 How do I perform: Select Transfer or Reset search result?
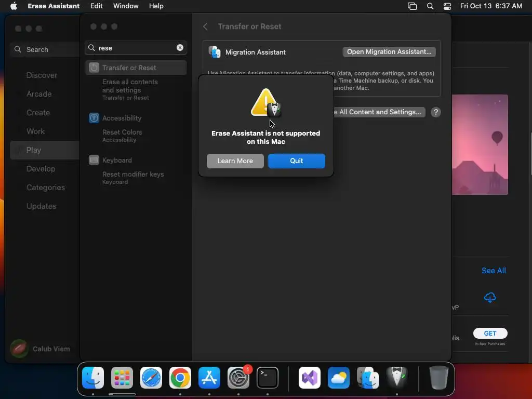[136, 68]
